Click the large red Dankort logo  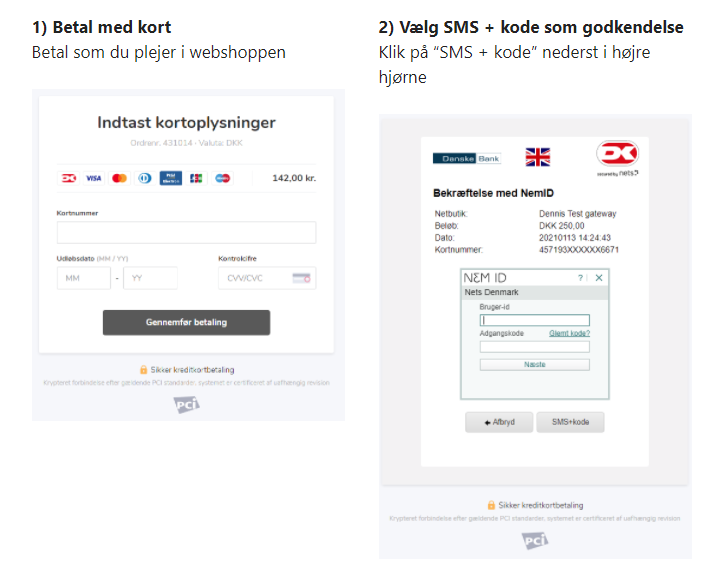(617, 153)
